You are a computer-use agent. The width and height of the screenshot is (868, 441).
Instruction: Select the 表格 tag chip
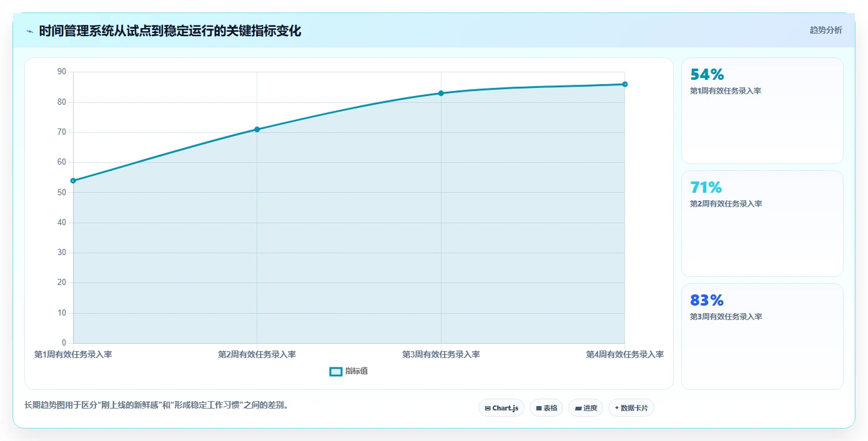click(x=546, y=408)
